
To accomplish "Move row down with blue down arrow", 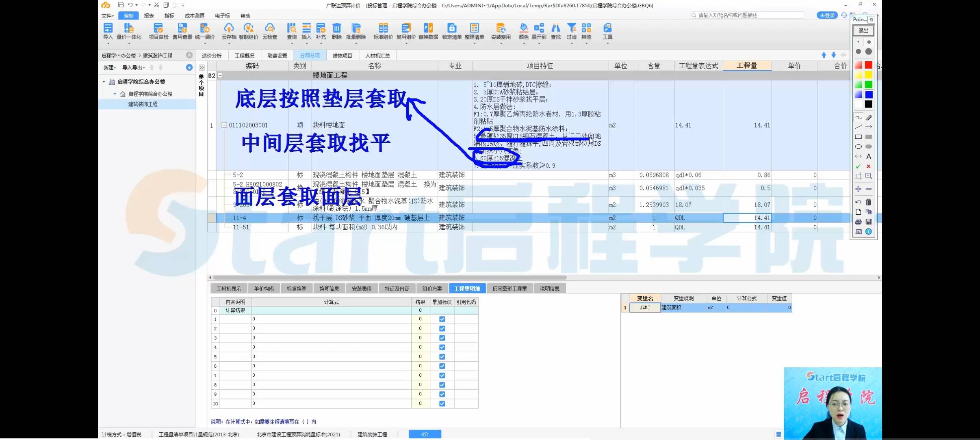I will 833,55.
